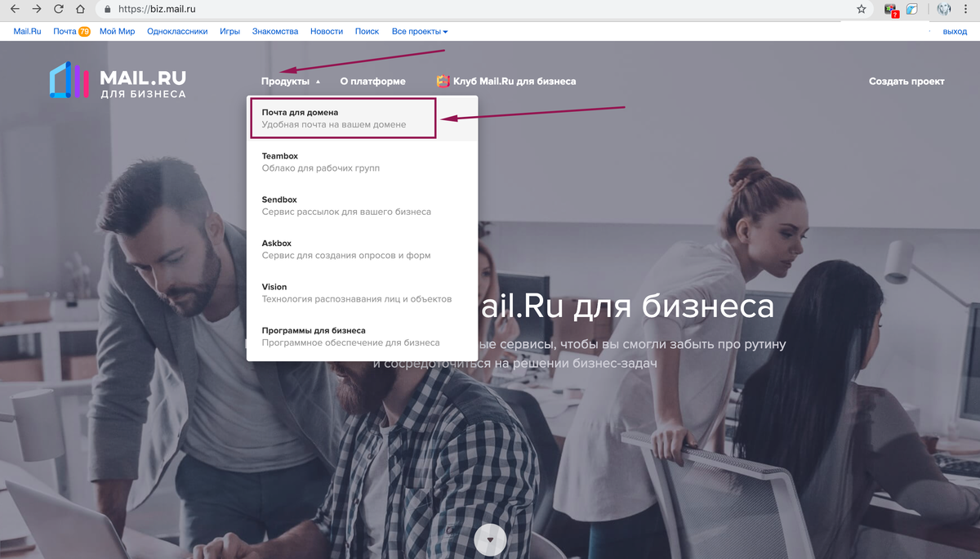Collapse the Продукты dropdown menu

click(291, 82)
